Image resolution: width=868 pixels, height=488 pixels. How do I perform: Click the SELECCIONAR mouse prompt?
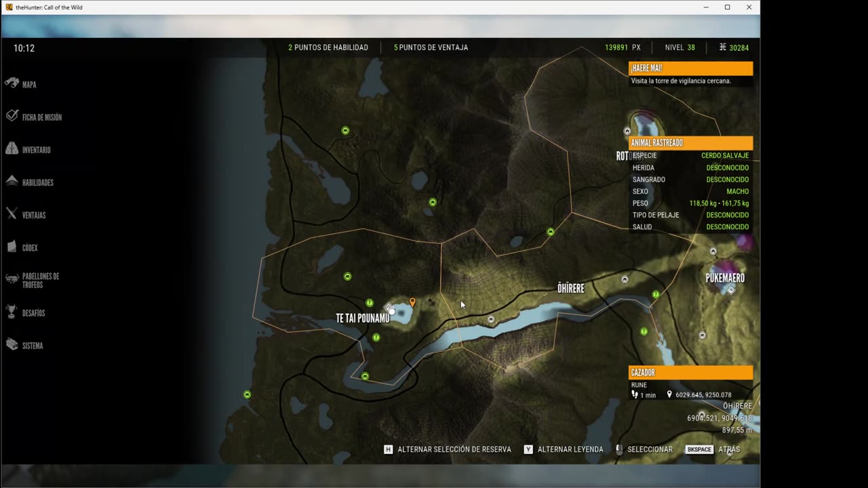tap(644, 449)
